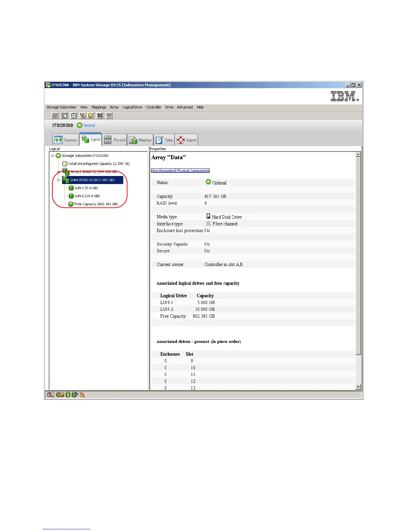The image size is (411, 532).
Task: Select Data (RAID 6) (817.381 GB) tree row
Action: click(92, 180)
